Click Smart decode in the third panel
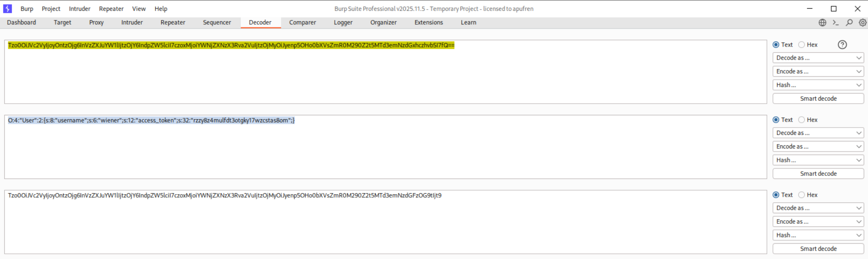Viewport: 868px width, 259px height. 818,249
